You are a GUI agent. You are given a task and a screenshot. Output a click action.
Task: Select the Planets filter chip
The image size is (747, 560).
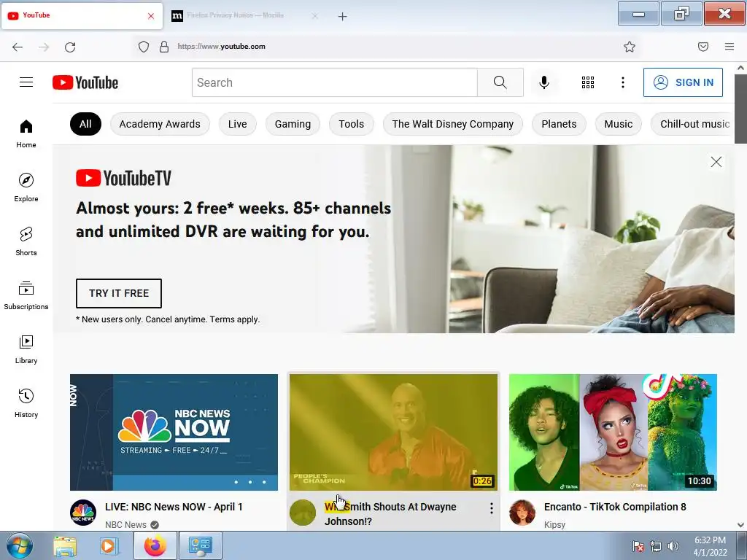pos(559,124)
